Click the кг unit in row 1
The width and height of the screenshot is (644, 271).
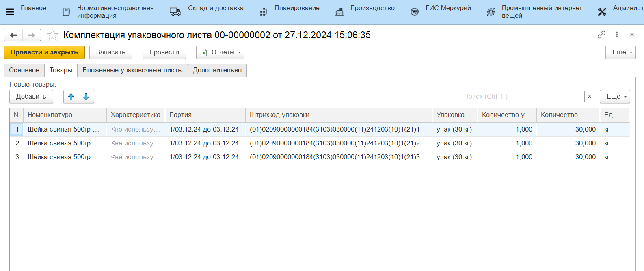coord(615,130)
